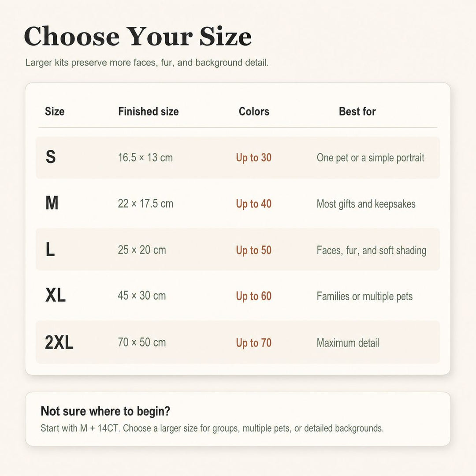Choose the XL size option
The width and height of the screenshot is (476, 476).
point(55,295)
